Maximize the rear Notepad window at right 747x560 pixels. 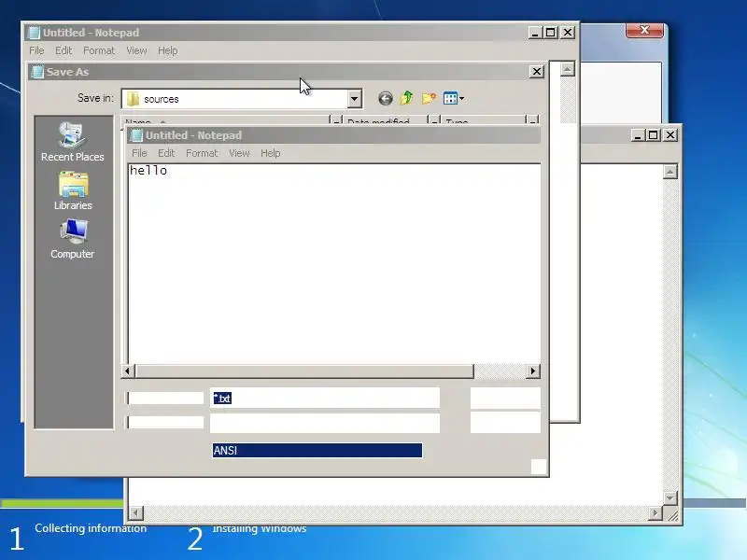click(x=653, y=135)
